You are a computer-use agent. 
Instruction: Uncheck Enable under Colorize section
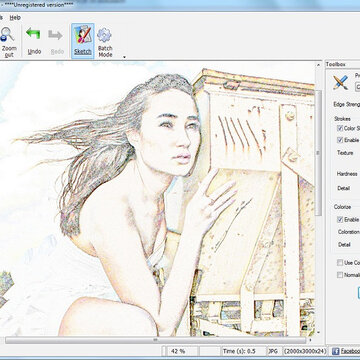340,219
